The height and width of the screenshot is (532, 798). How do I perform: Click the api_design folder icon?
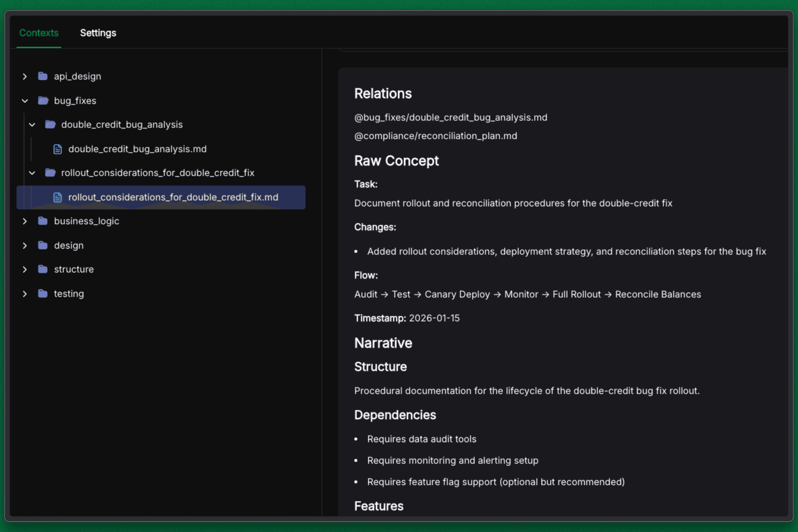(42, 76)
